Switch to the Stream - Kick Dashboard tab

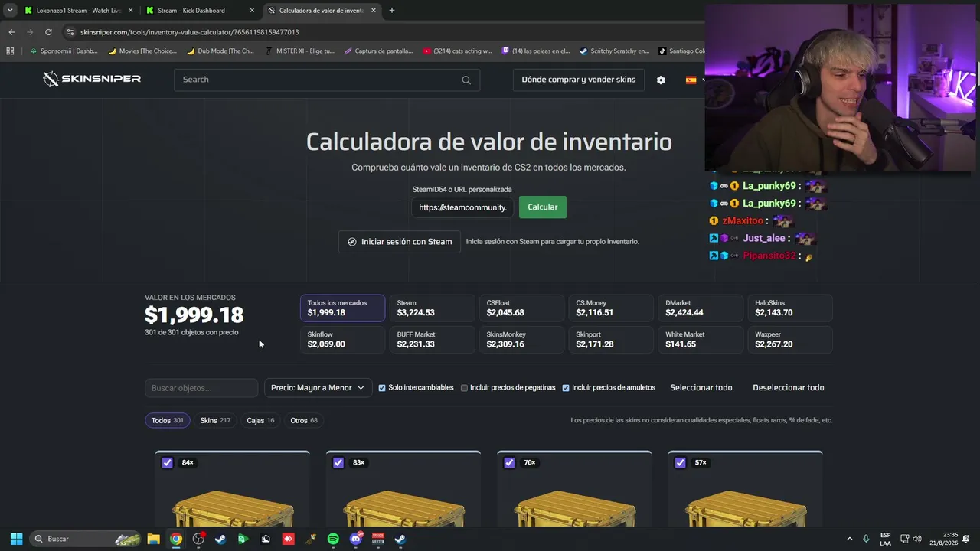(x=200, y=11)
